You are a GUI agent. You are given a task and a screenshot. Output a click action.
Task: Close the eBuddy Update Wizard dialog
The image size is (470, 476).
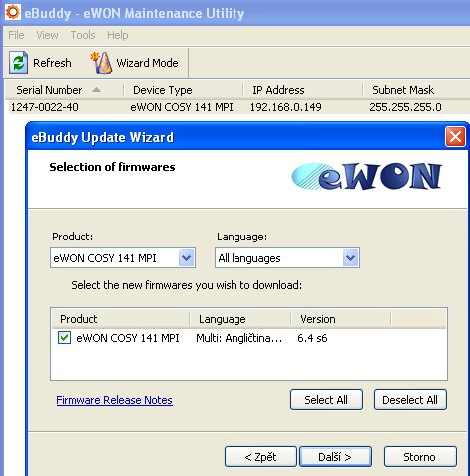pos(455,137)
